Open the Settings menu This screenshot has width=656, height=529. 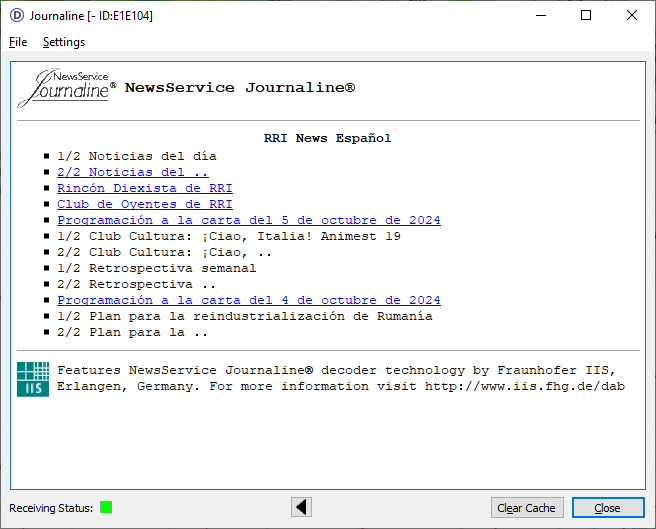64,42
